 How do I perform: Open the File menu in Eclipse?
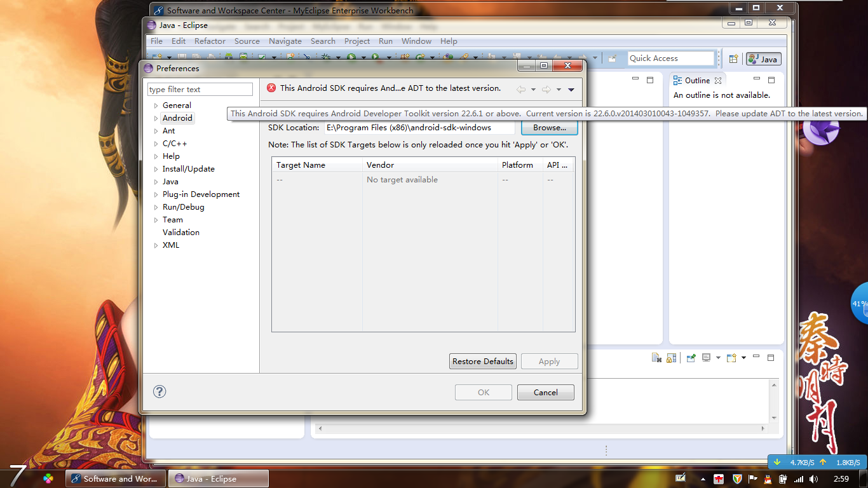click(156, 41)
